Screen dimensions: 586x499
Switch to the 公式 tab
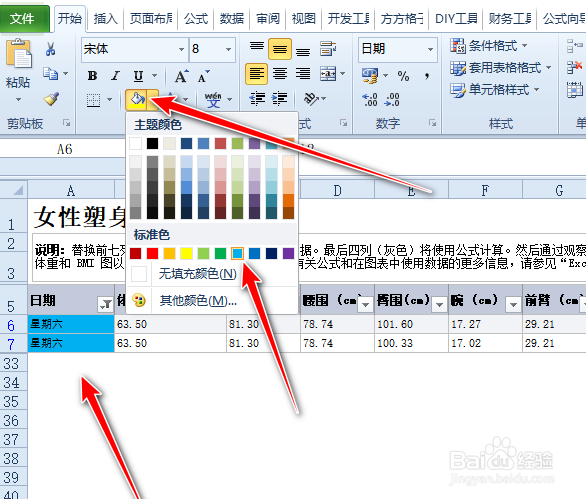pyautogui.click(x=195, y=18)
